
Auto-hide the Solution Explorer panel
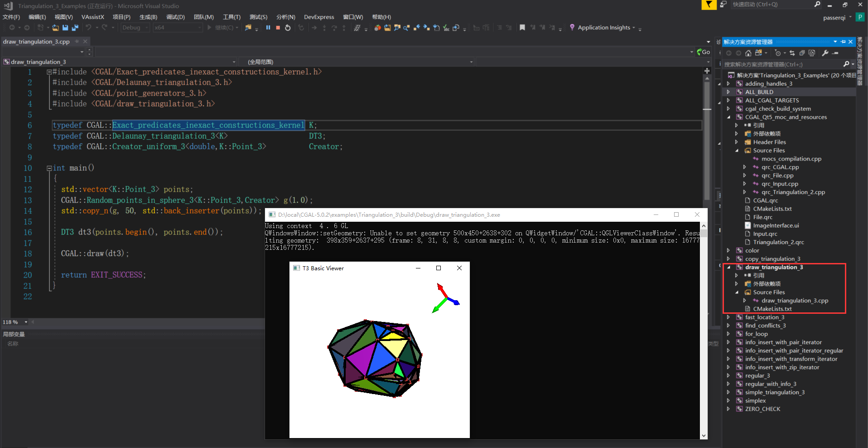coord(843,42)
